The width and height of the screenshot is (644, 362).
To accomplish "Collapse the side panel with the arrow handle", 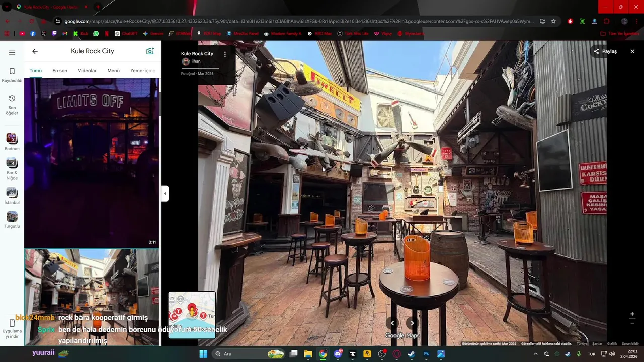I will pos(165,193).
